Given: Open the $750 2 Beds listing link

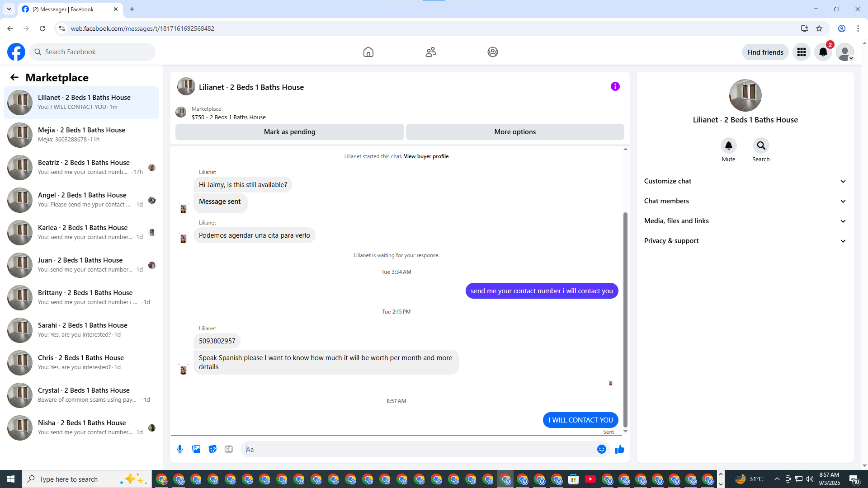Looking at the screenshot, I should 228,117.
